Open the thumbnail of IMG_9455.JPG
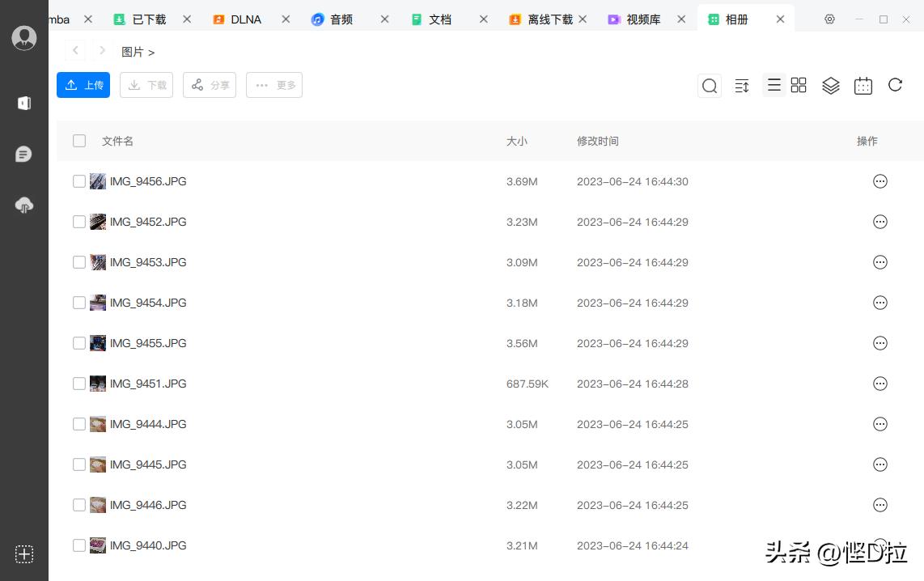Image resolution: width=924 pixels, height=581 pixels. coord(97,343)
